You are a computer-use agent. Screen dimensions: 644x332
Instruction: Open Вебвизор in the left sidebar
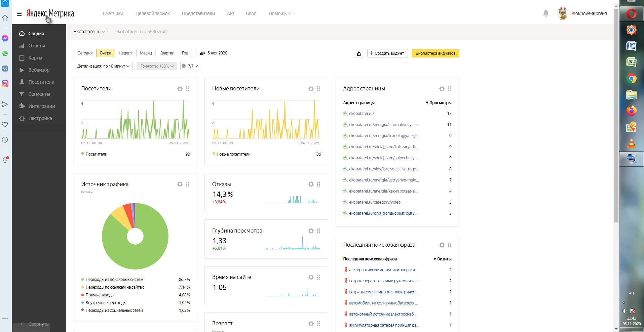point(39,70)
